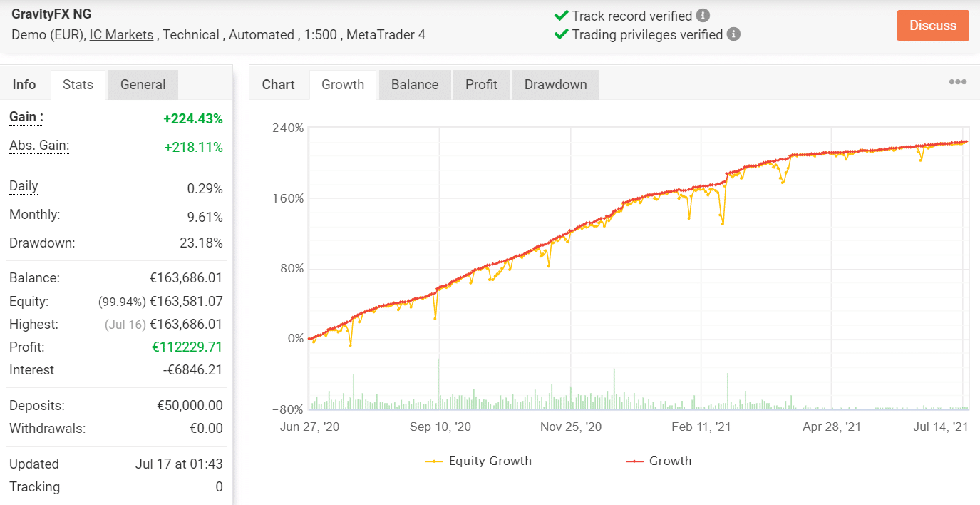The height and width of the screenshot is (505, 980).
Task: Toggle the Equity Growth series in the legend
Action: 478,461
